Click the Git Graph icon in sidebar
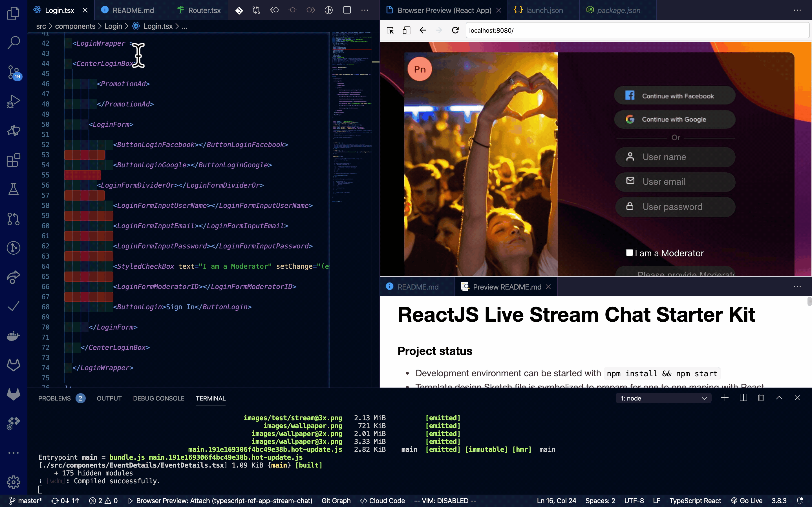The height and width of the screenshot is (507, 812). point(14,248)
